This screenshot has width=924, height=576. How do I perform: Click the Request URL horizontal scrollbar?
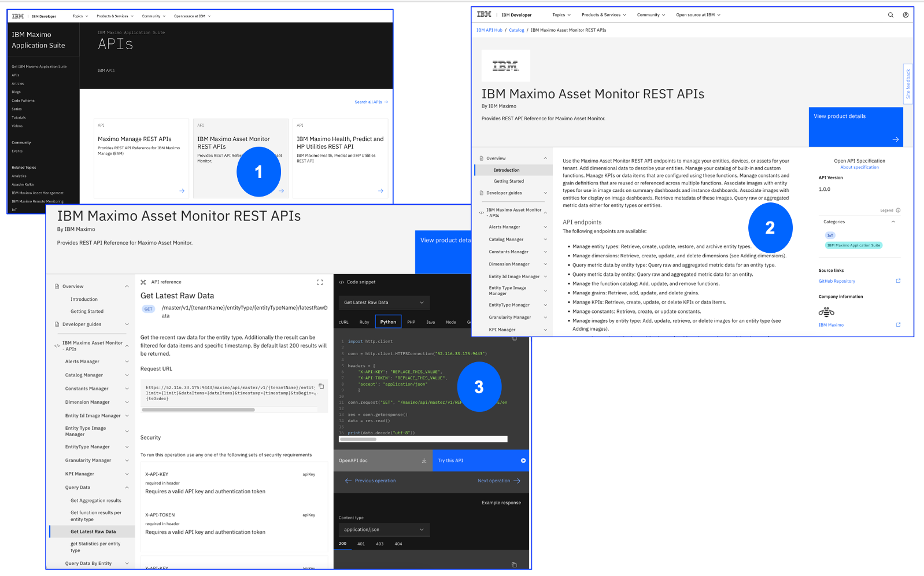pyautogui.click(x=198, y=410)
